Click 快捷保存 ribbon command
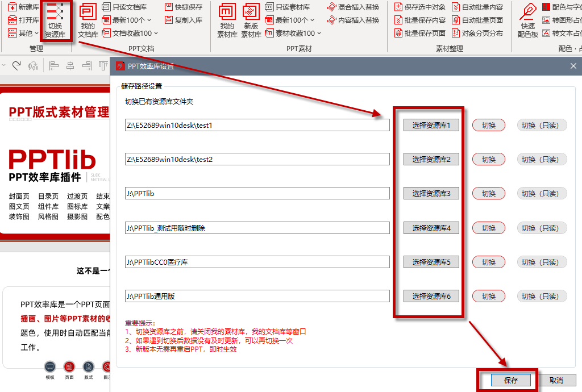The height and width of the screenshot is (392, 582). [x=184, y=7]
